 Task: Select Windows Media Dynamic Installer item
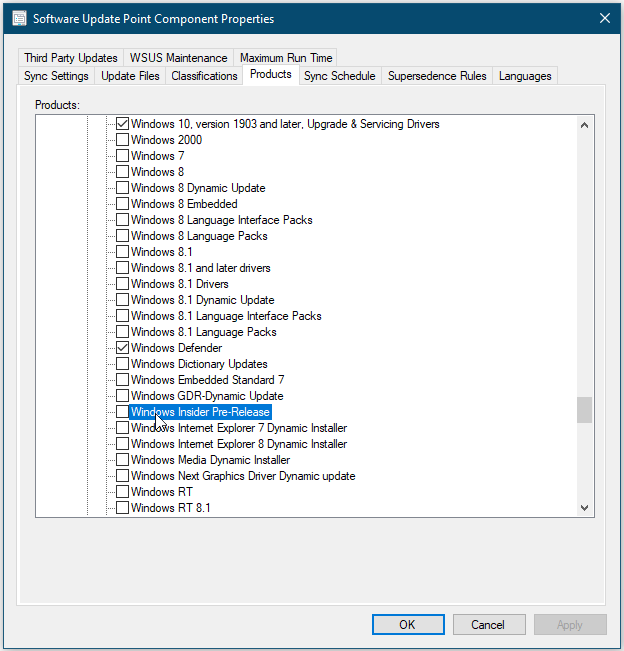coord(210,460)
